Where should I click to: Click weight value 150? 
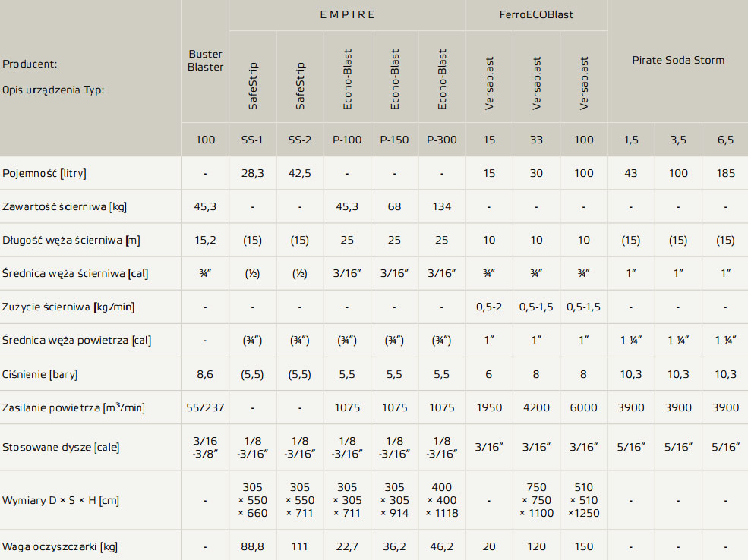tap(583, 546)
